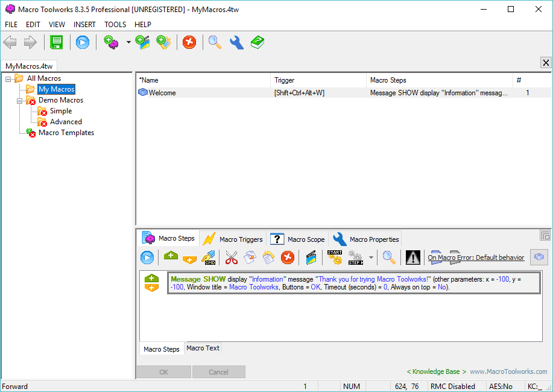Click the STEP debug gears icon

(356, 258)
